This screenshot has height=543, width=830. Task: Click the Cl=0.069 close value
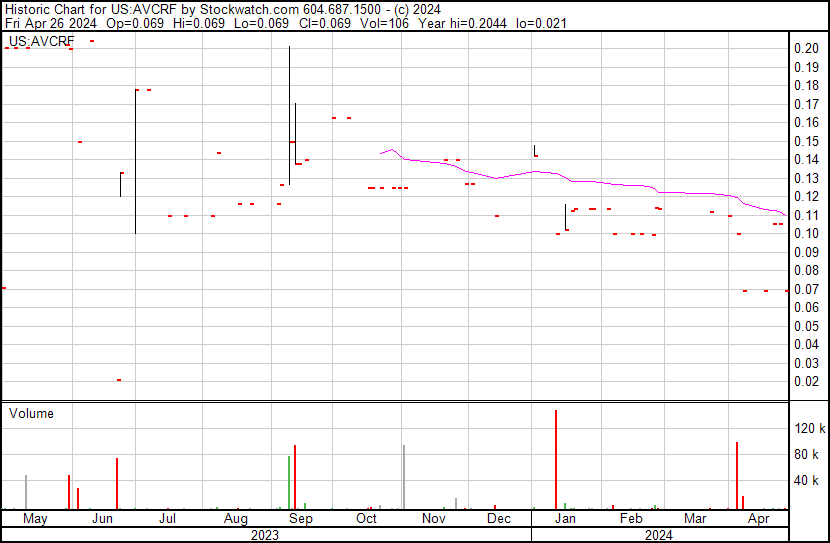coord(323,24)
